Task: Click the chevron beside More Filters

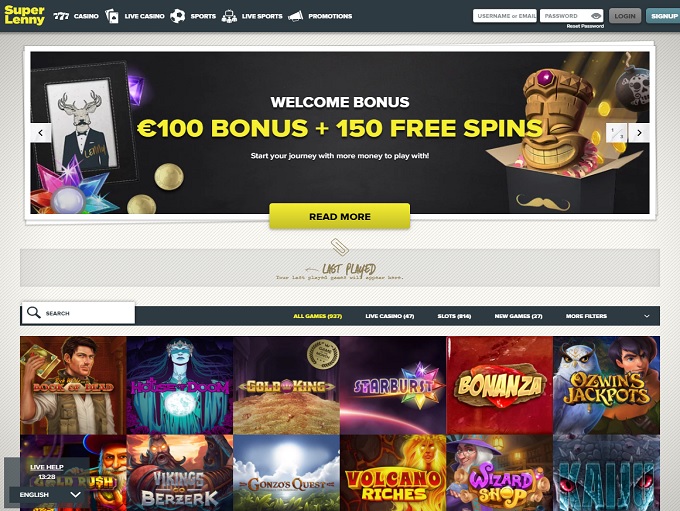Action: pos(647,316)
